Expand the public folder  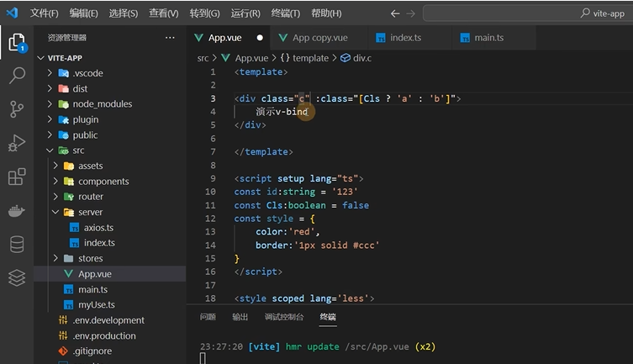tap(50, 135)
